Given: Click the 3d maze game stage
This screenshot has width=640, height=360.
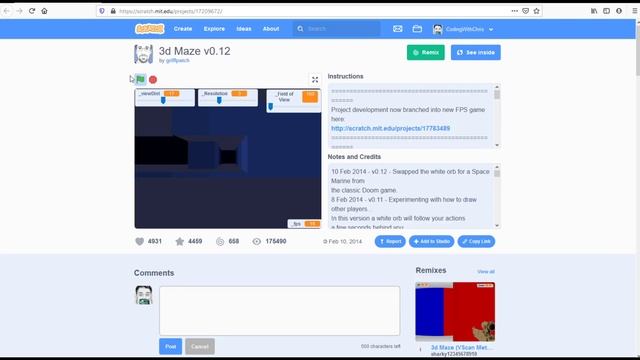Looking at the screenshot, I should tap(228, 158).
